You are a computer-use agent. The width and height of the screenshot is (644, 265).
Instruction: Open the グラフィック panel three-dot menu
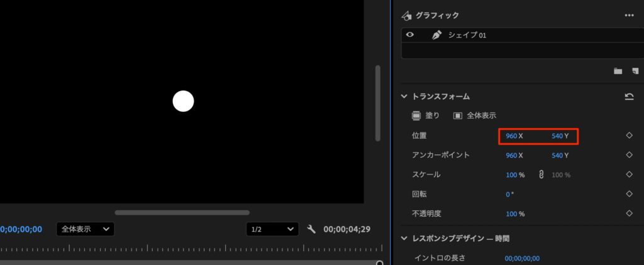[629, 15]
